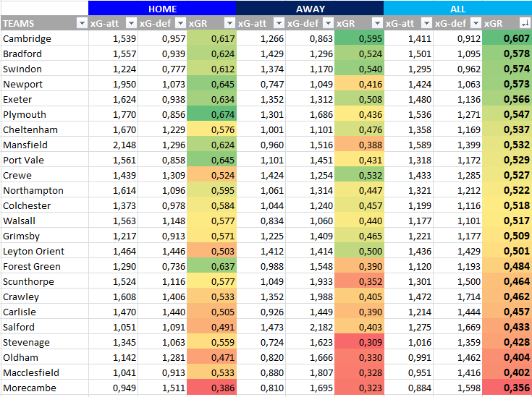Select the Scunthorpe team cell
The image size is (532, 397).
[x=44, y=281]
